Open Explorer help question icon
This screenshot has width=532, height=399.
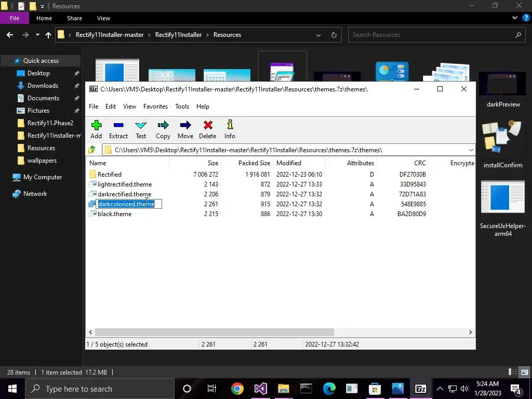(x=527, y=18)
